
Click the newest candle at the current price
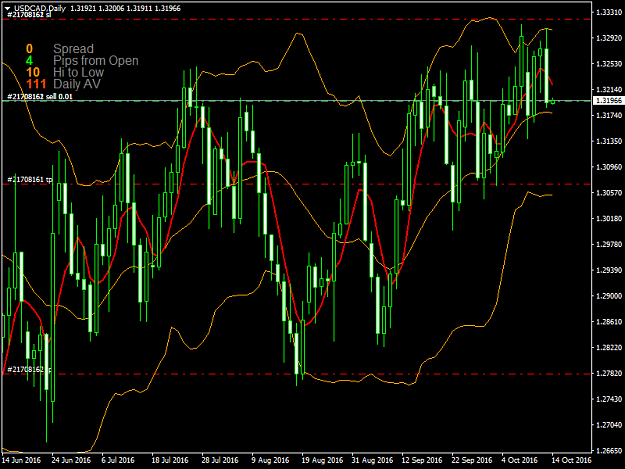pos(553,102)
